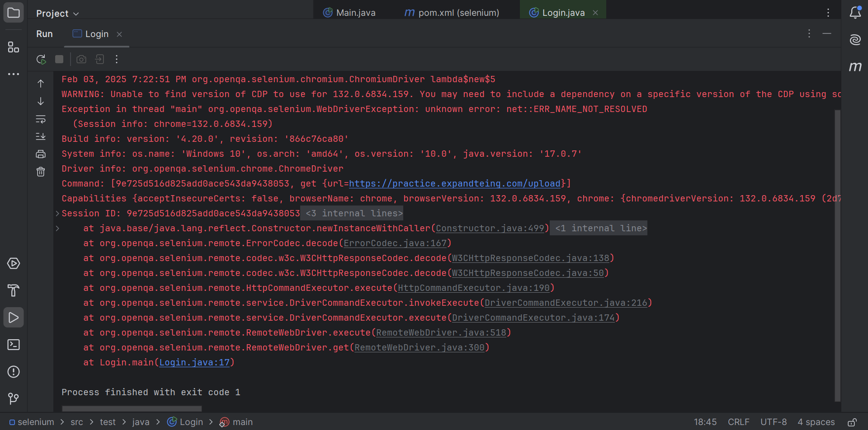This screenshot has height=430, width=868.
Task: Open the Project tool window folder icon
Action: pos(14,13)
